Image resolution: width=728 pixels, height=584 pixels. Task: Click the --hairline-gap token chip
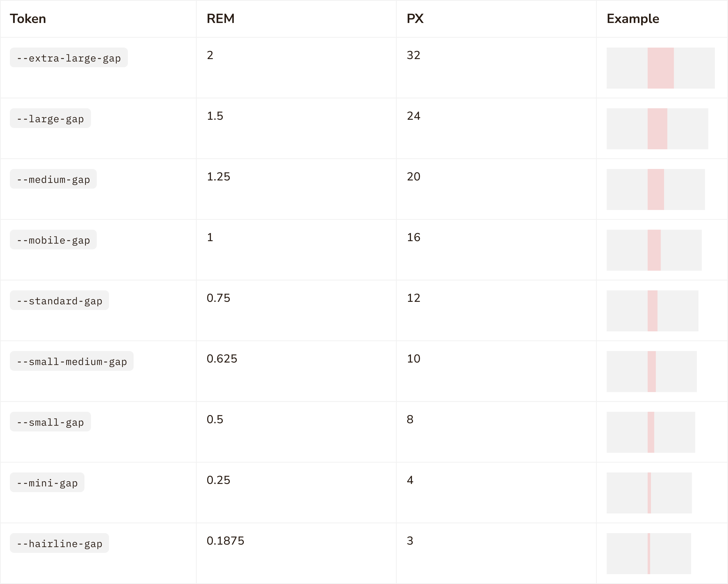[x=59, y=544]
